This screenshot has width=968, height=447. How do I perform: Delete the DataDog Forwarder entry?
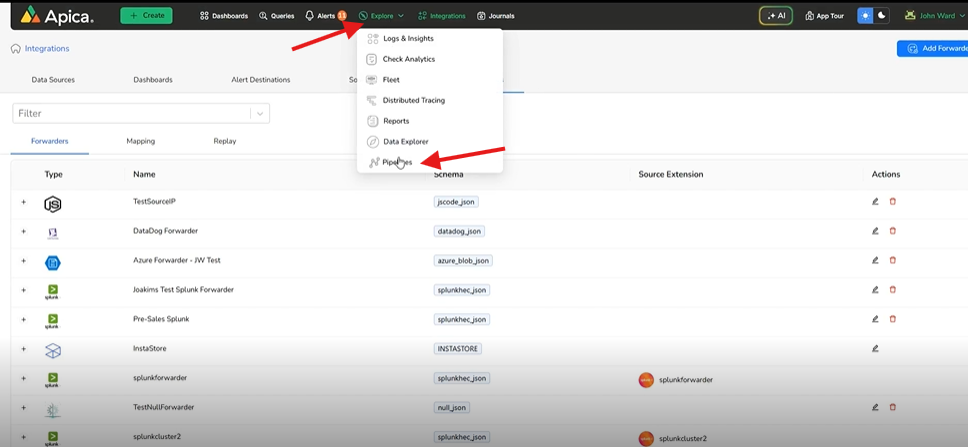pos(893,231)
